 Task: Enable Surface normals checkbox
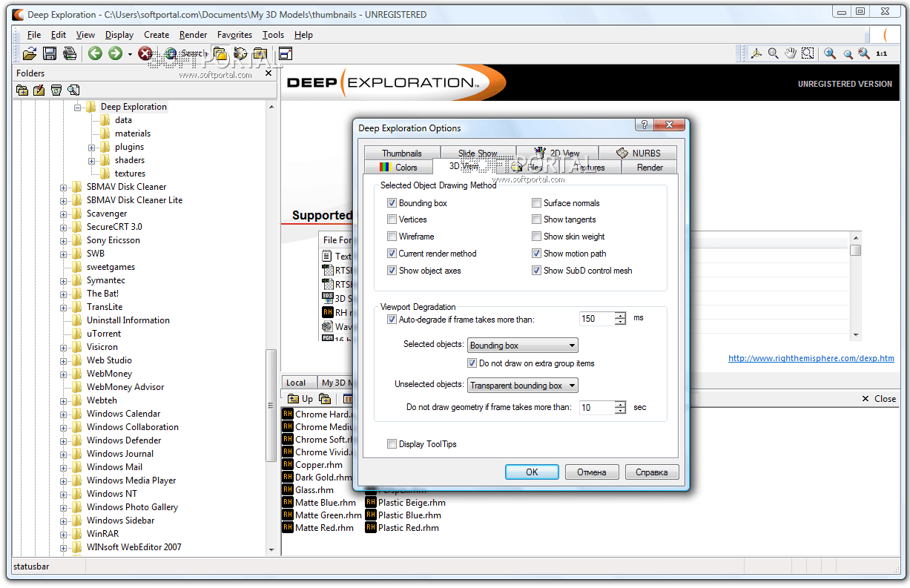[x=536, y=203]
